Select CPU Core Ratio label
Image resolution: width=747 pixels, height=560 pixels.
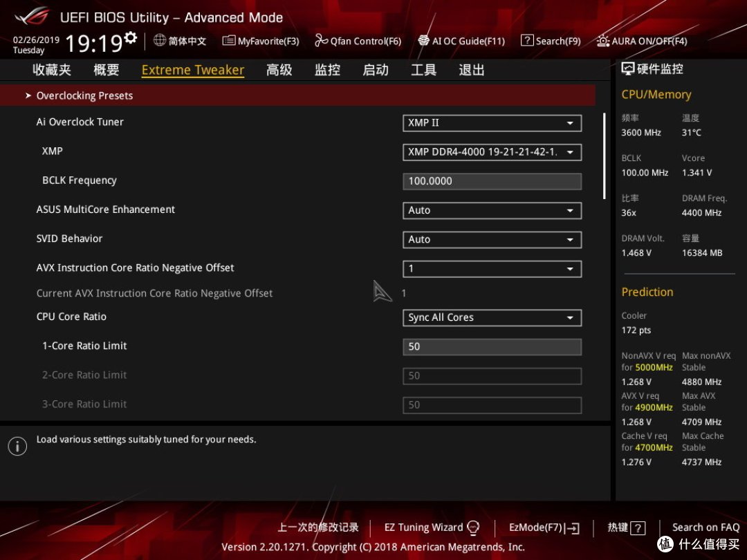click(71, 317)
